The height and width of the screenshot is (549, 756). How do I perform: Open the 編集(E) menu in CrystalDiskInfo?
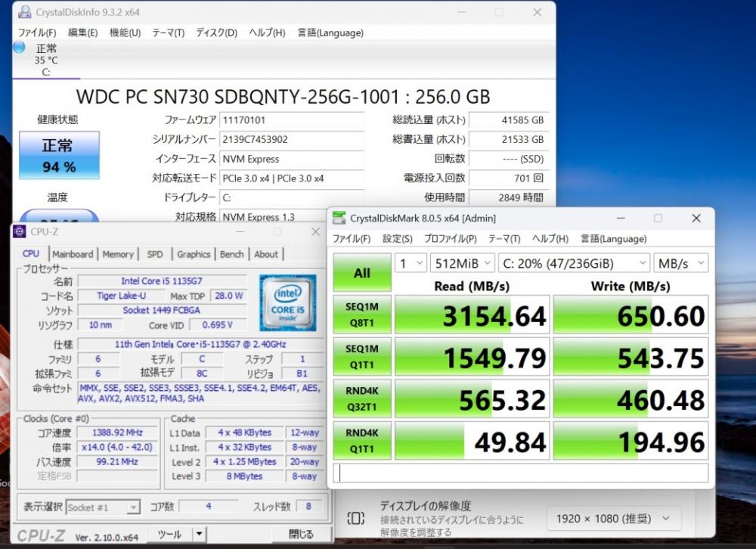click(83, 33)
